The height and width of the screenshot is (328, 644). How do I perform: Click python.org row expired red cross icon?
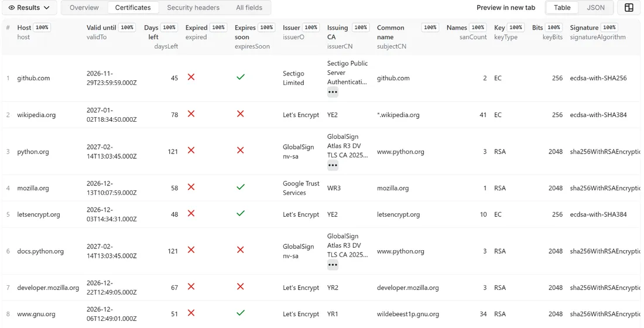tap(191, 151)
